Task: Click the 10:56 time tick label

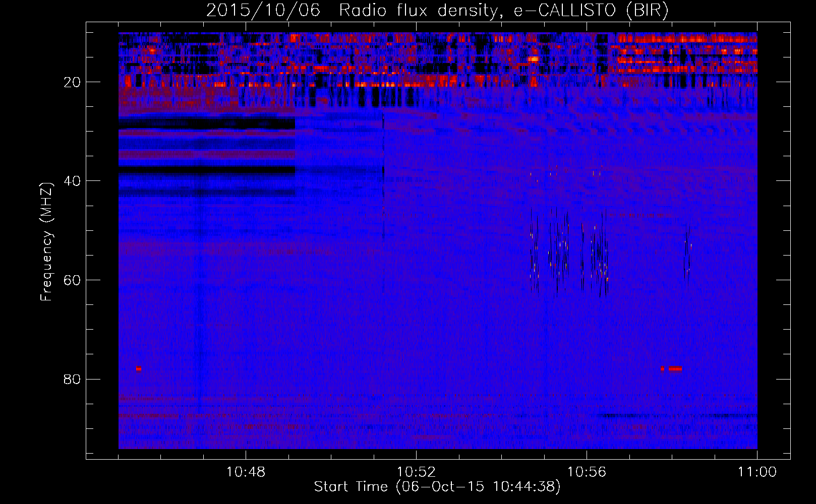Action: point(587,472)
